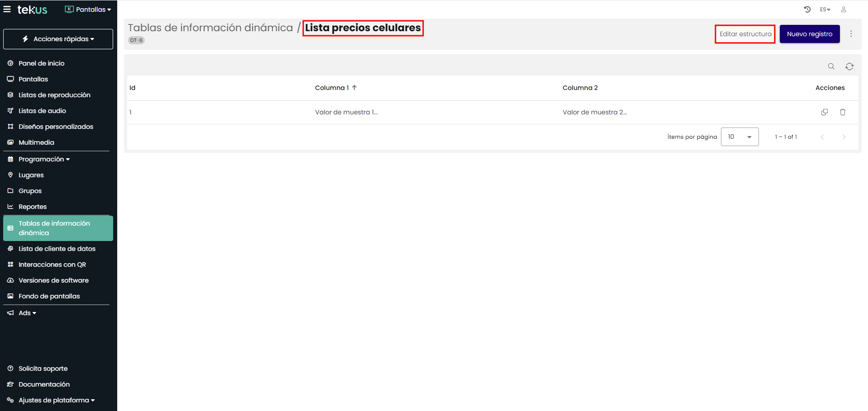Expand Ajustes de plataforma menu
This screenshot has width=868, height=411.
point(56,400)
